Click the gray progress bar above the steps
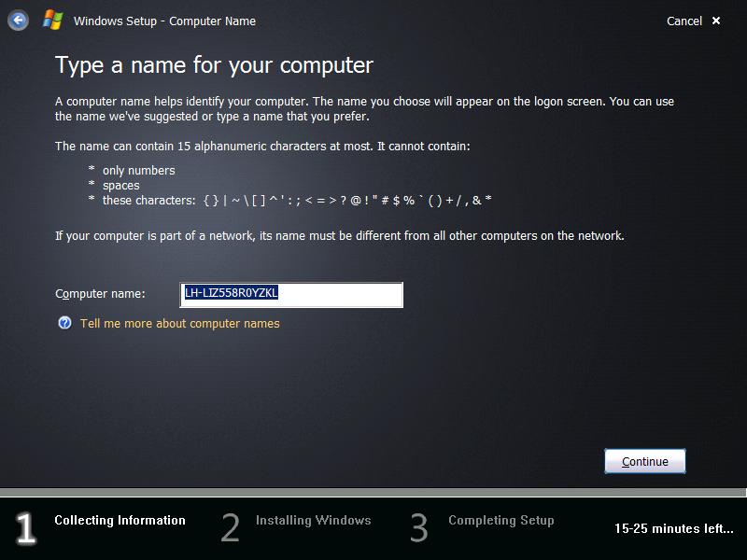747x560 pixels. point(373,493)
